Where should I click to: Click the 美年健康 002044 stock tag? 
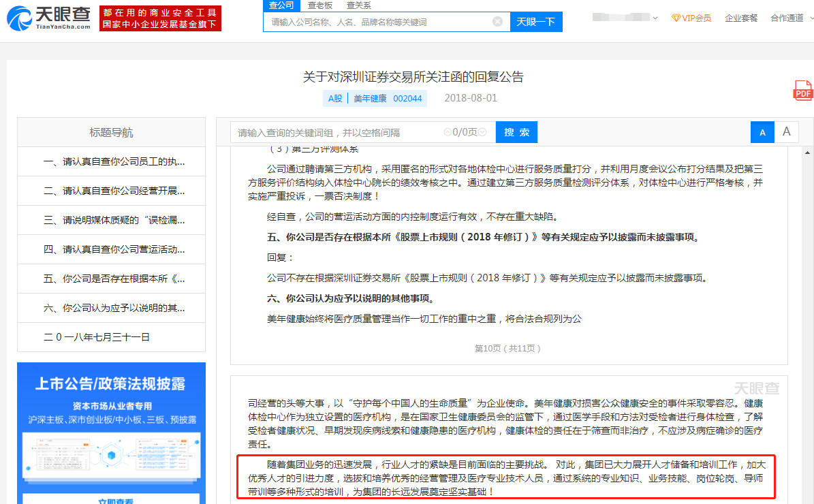[x=388, y=99]
